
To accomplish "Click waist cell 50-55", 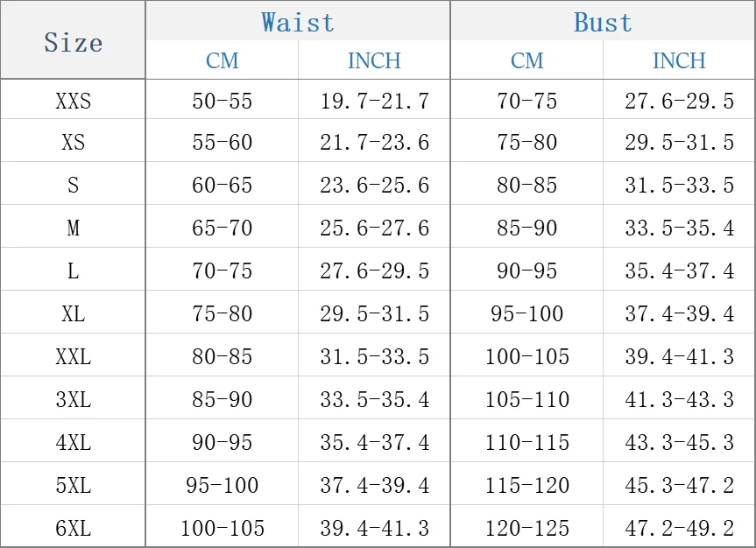I will click(x=222, y=101).
